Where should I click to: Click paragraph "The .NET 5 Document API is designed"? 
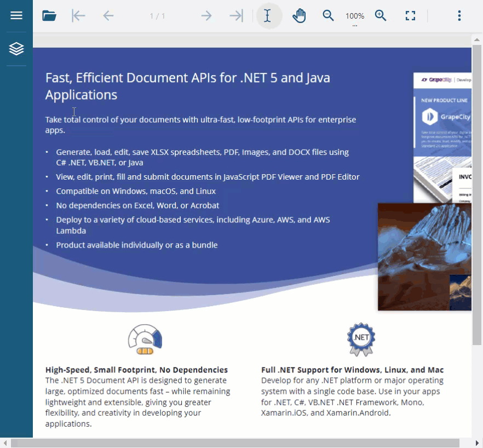[137, 402]
